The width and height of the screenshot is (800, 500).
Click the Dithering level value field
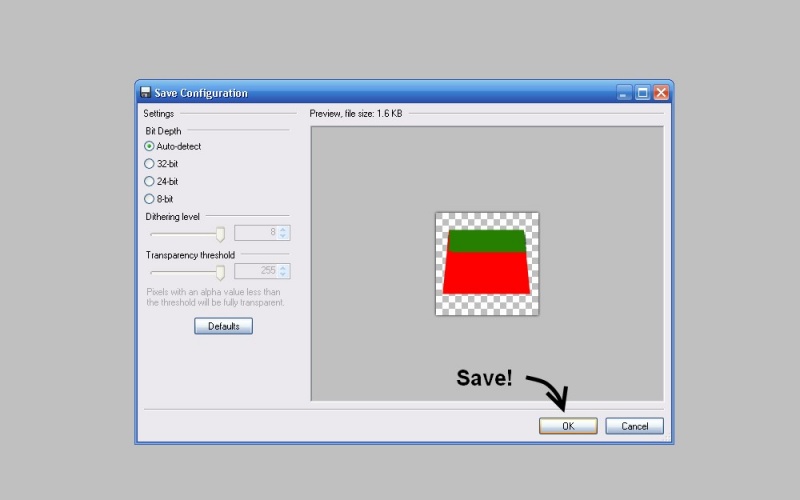click(x=256, y=233)
